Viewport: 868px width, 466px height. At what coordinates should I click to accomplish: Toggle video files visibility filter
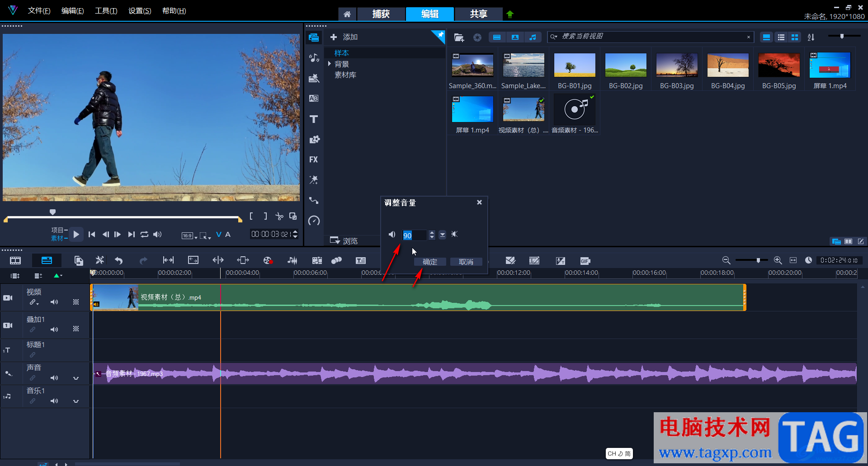497,38
